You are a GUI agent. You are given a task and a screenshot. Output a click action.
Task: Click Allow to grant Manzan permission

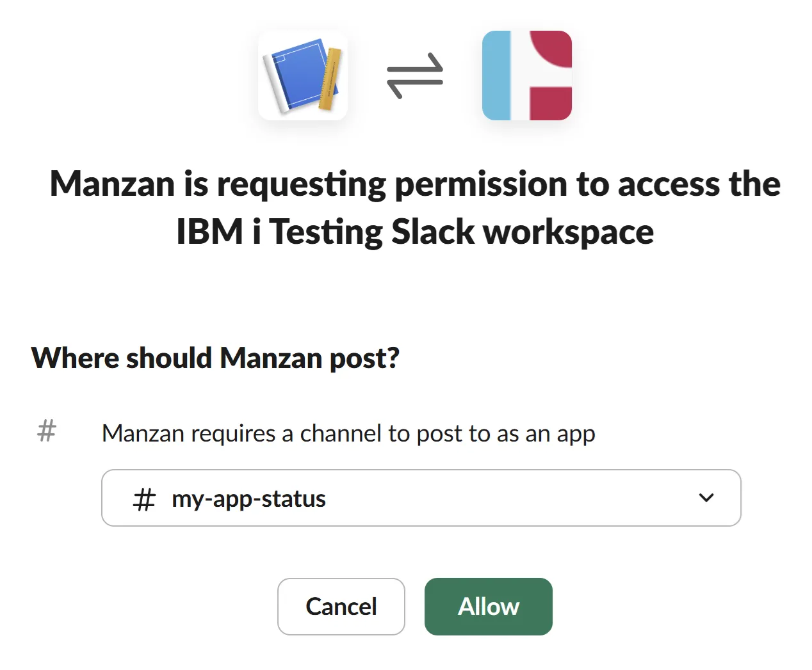pyautogui.click(x=488, y=607)
